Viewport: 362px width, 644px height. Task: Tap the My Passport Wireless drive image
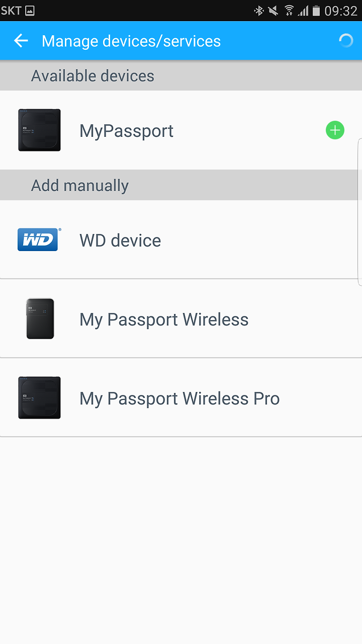click(40, 319)
